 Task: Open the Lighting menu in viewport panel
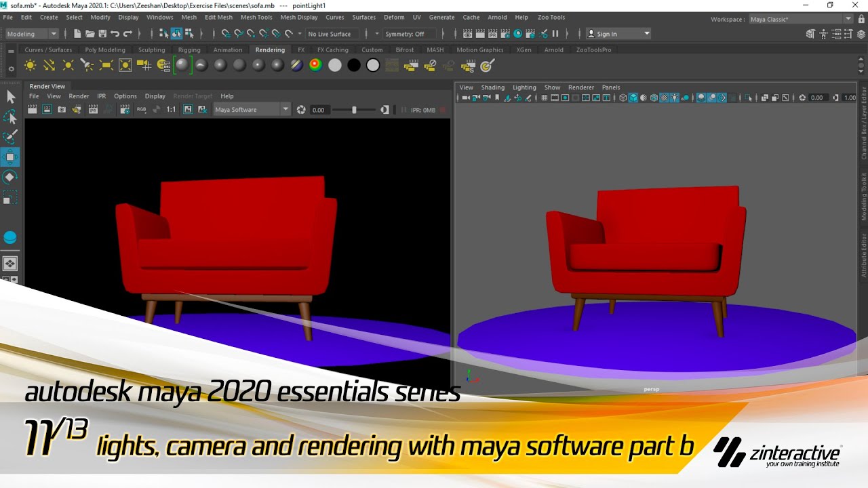click(x=524, y=87)
